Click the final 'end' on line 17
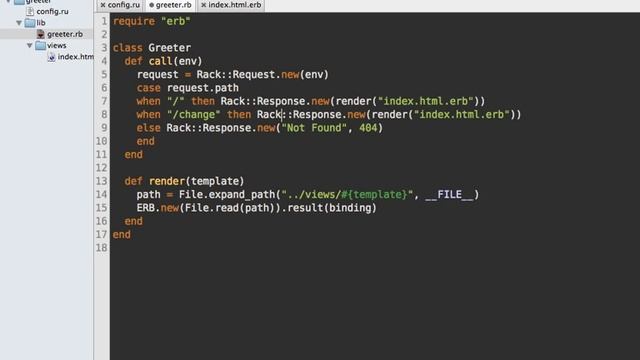Screen dimensions: 640x360 coord(122,235)
